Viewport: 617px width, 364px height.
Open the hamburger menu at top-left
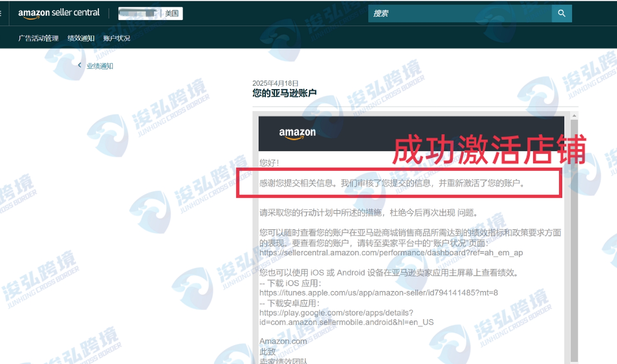click(x=1, y=13)
